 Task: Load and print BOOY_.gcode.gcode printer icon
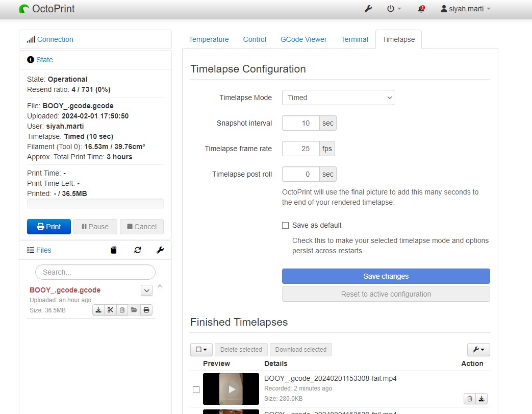[146, 310]
